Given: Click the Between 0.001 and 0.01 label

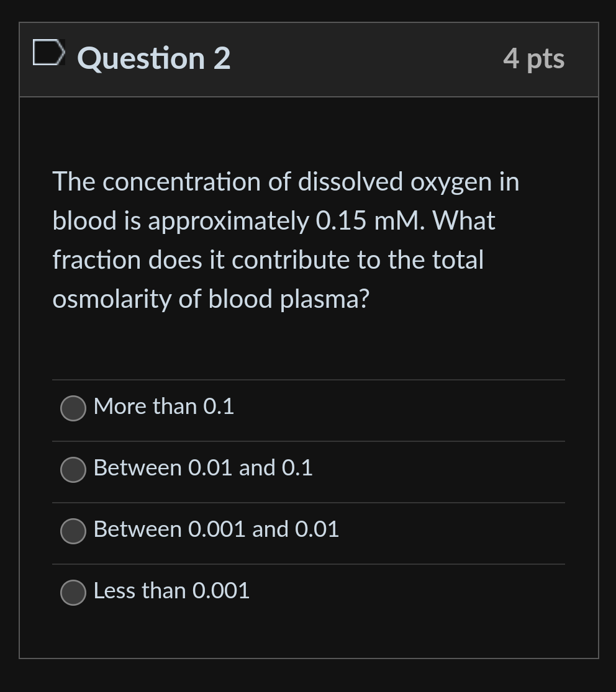Looking at the screenshot, I should tap(216, 529).
